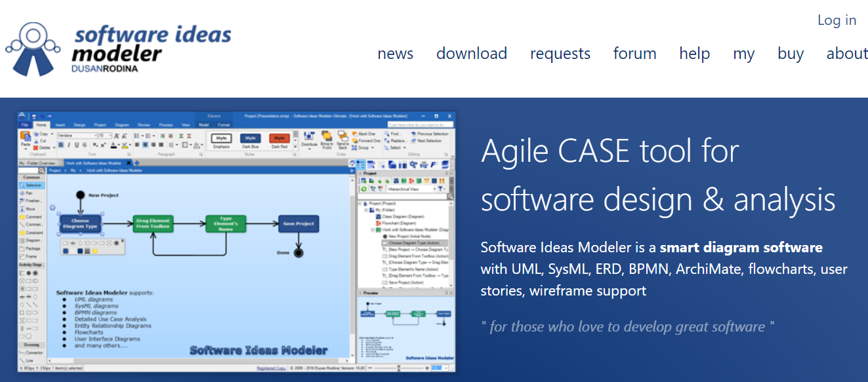Select the Frame tool in toolbox
The image size is (868, 382).
[x=28, y=256]
